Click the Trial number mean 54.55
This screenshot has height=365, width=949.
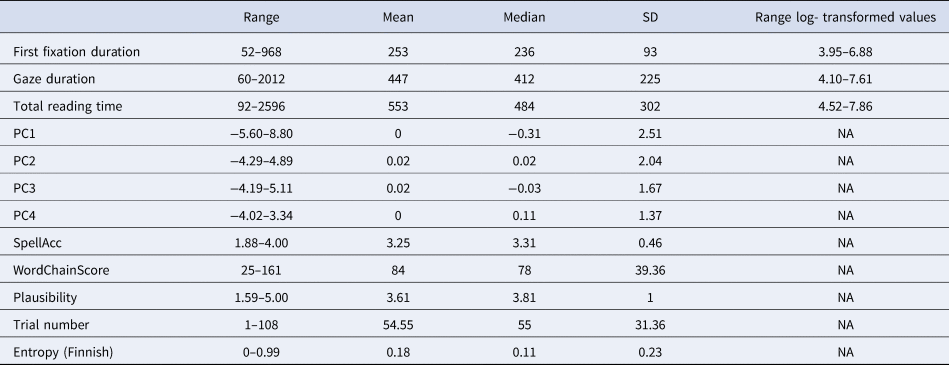click(398, 324)
